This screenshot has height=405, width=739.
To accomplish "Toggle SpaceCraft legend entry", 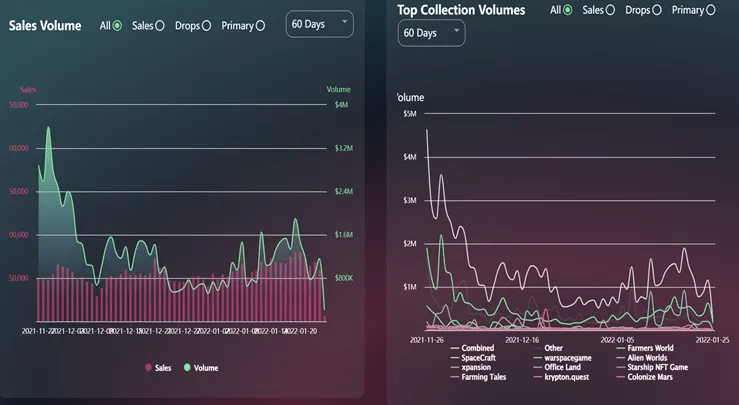I will click(x=479, y=357).
